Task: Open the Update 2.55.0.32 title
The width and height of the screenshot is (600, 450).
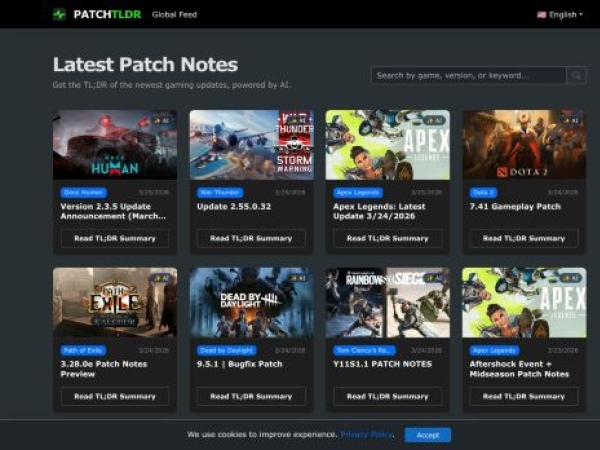Action: click(x=234, y=207)
